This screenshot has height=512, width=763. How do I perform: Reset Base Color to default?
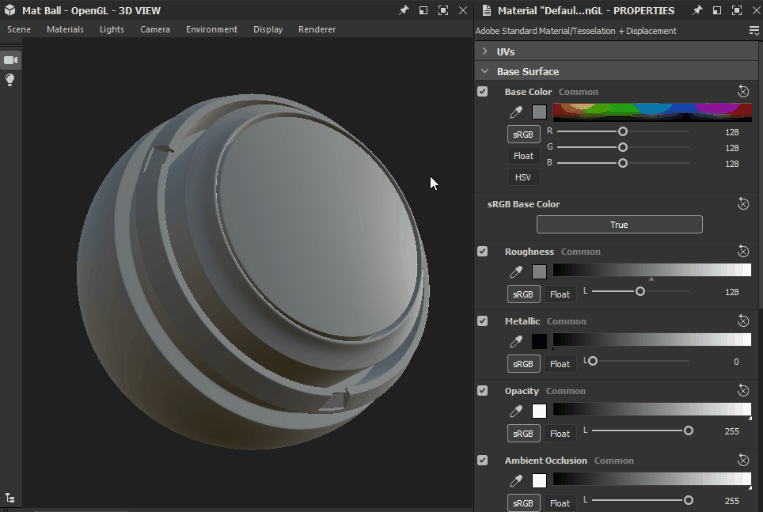coord(743,91)
